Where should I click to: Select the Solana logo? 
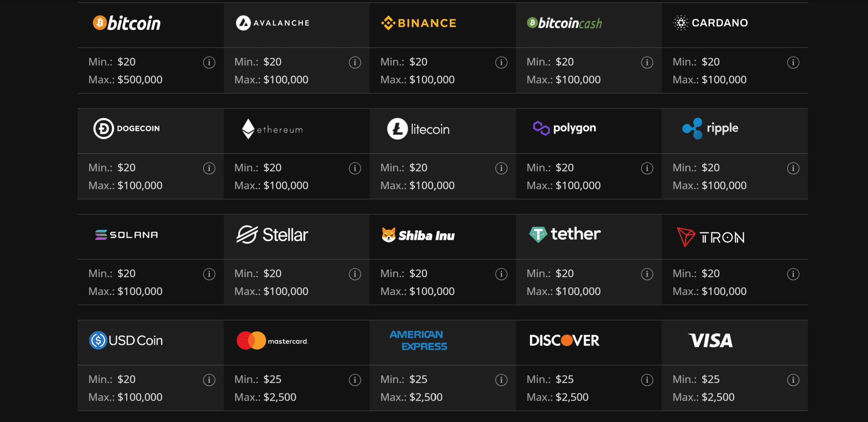[x=127, y=235]
